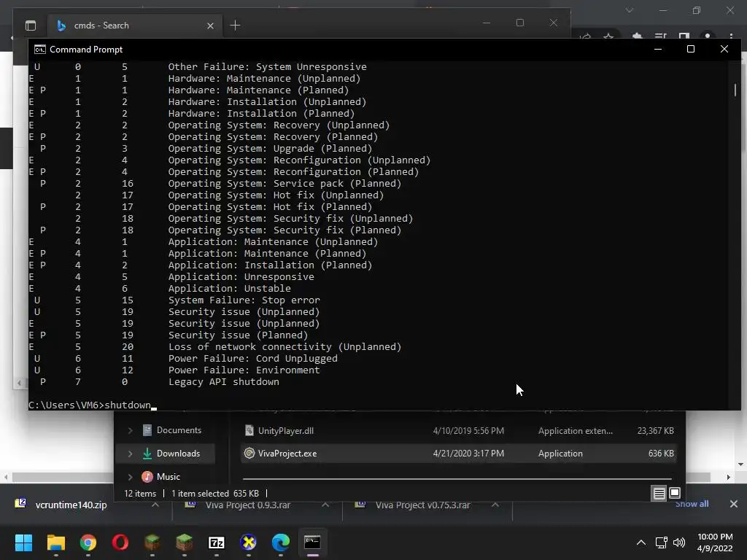Click Command Prompt title bar icon
747x560 pixels.
[x=40, y=50]
